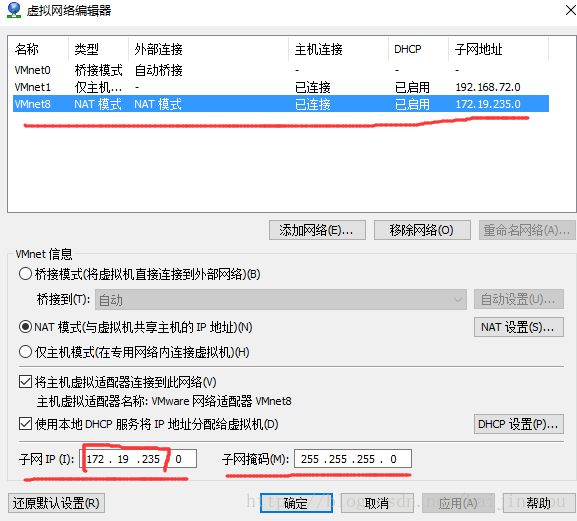Click subnet address 192.168.72.0 cell
The height and width of the screenshot is (521, 577).
(488, 87)
